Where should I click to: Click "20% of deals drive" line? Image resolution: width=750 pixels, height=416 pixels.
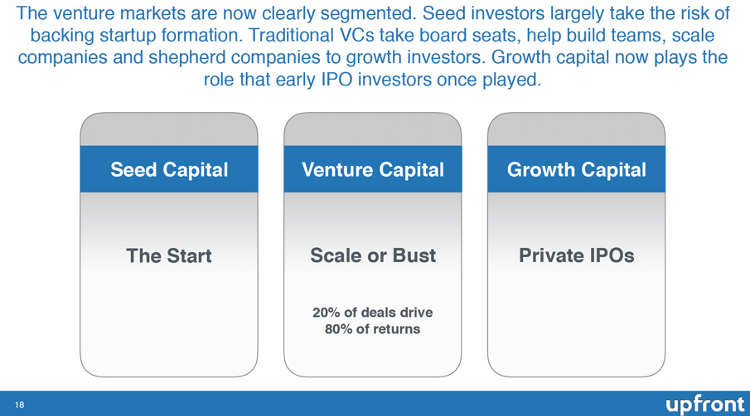(373, 312)
